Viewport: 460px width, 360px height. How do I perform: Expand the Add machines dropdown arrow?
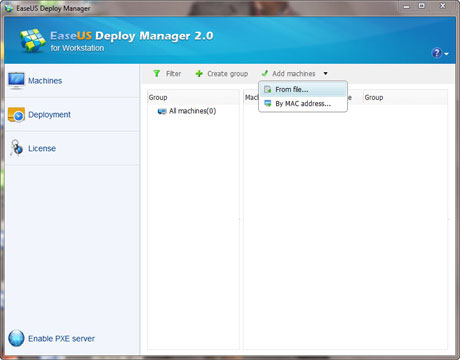click(x=326, y=73)
